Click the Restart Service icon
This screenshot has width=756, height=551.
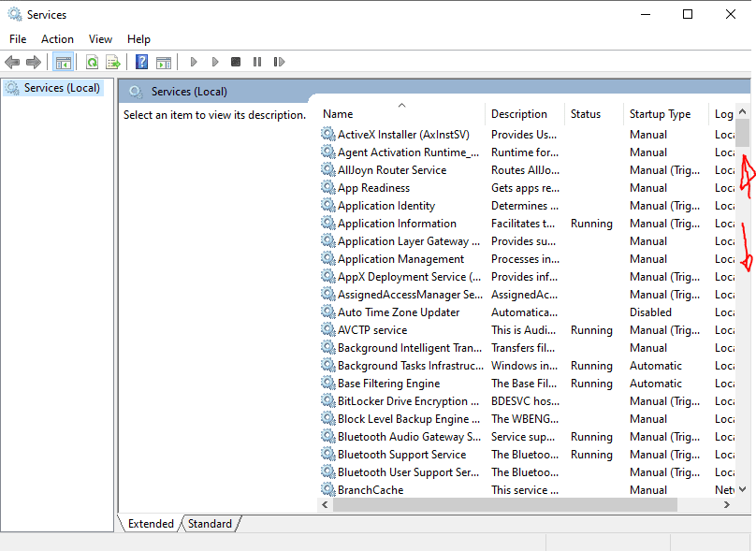tap(279, 62)
